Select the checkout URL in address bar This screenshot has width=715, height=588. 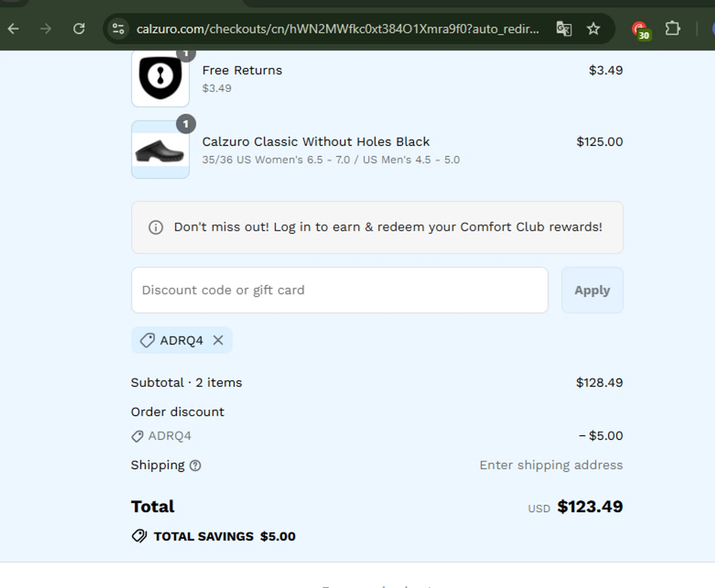pos(337,29)
